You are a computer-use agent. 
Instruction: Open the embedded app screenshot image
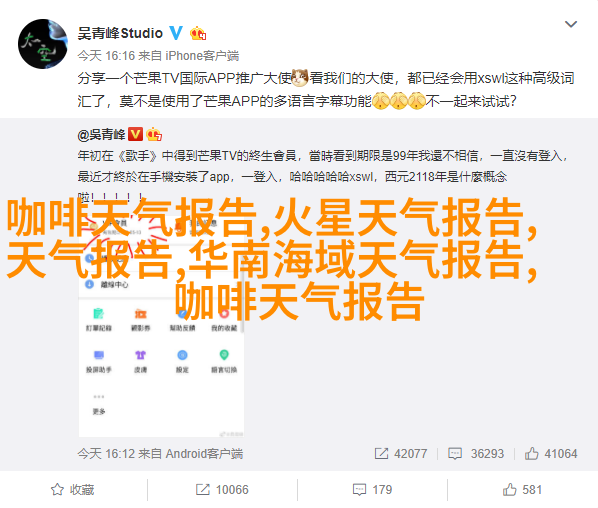[x=161, y=317]
